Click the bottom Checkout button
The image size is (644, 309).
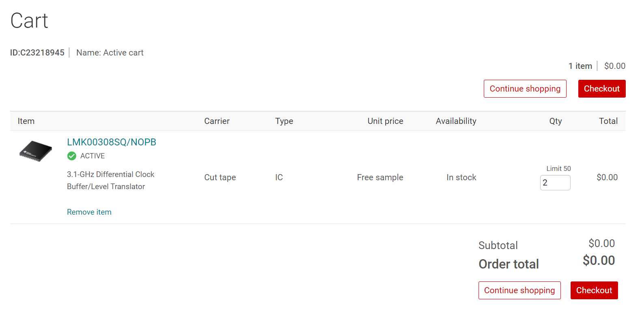(594, 290)
